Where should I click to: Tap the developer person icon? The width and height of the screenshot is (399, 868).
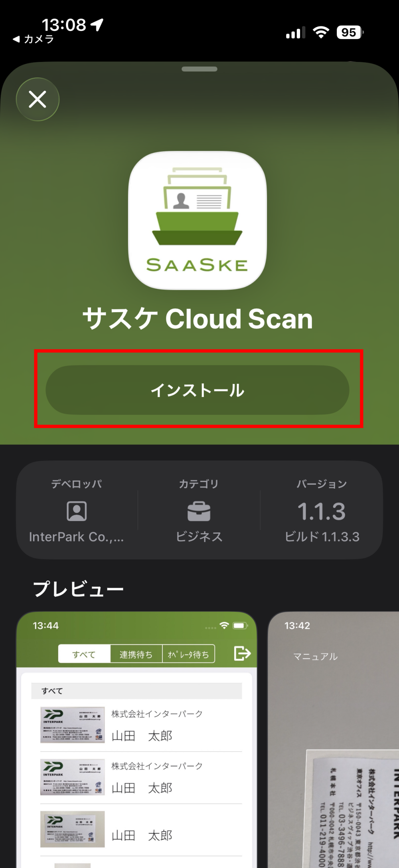(x=77, y=511)
